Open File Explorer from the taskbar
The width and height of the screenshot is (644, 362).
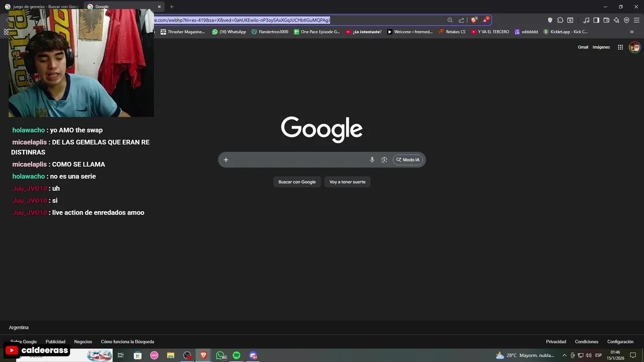pyautogui.click(x=171, y=355)
